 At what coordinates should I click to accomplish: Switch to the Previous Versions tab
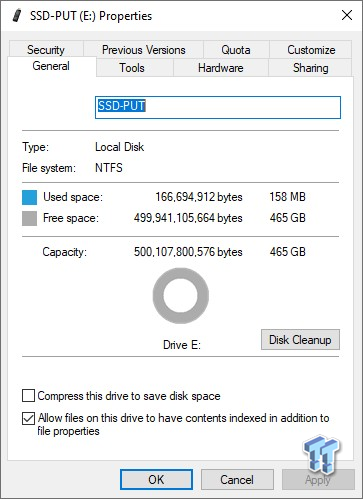143,50
